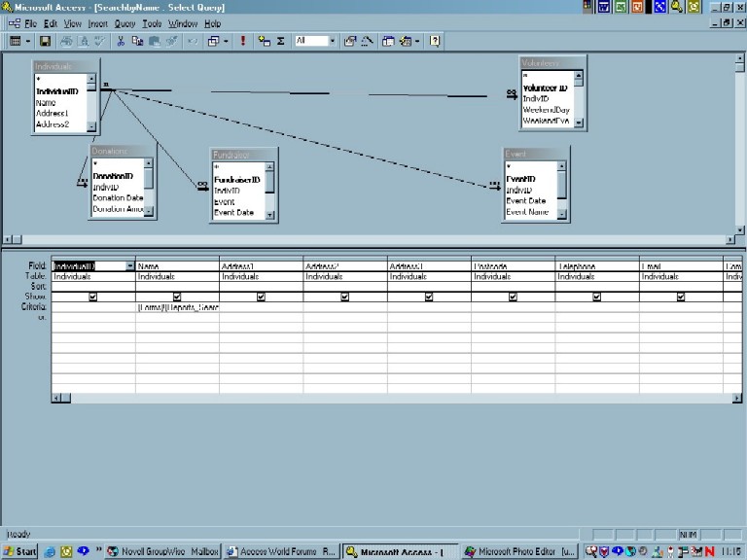Image resolution: width=747 pixels, height=560 pixels.
Task: Uncheck the Show box for Name column
Action: click(x=176, y=297)
